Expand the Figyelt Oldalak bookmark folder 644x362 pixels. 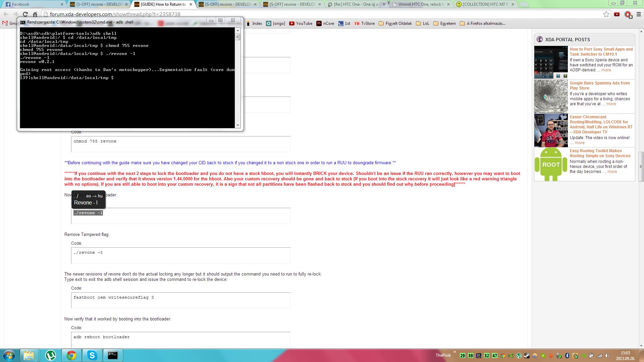[x=395, y=23]
